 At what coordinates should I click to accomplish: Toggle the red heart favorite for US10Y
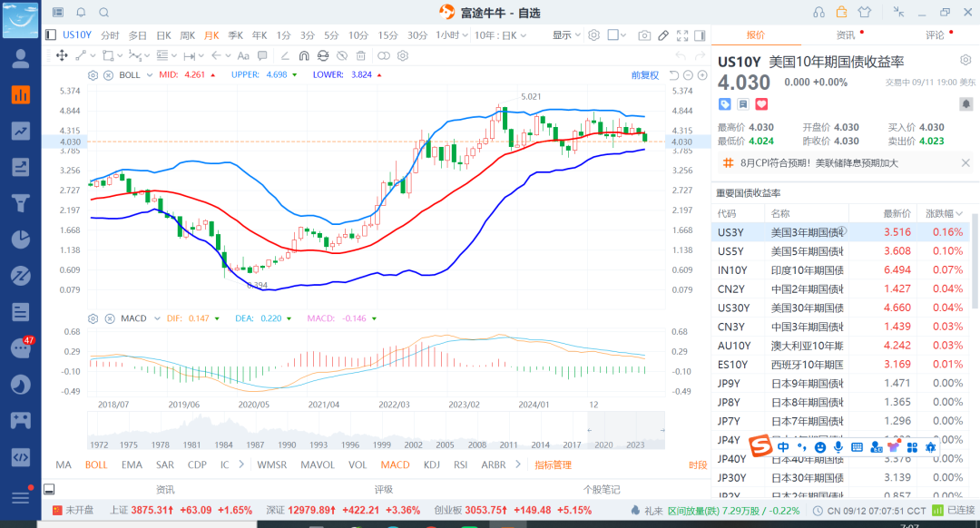[761, 104]
